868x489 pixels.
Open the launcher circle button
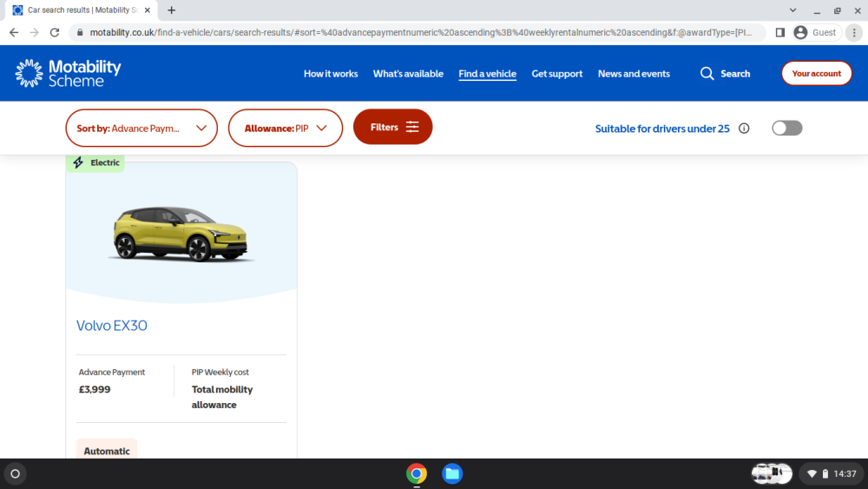click(15, 473)
